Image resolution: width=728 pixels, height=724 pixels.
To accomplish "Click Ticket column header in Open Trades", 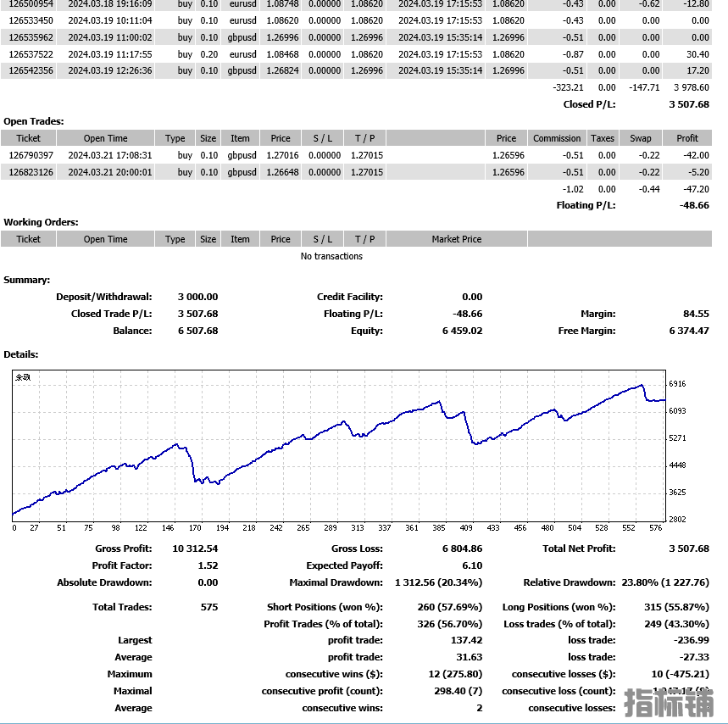I will coord(29,138).
